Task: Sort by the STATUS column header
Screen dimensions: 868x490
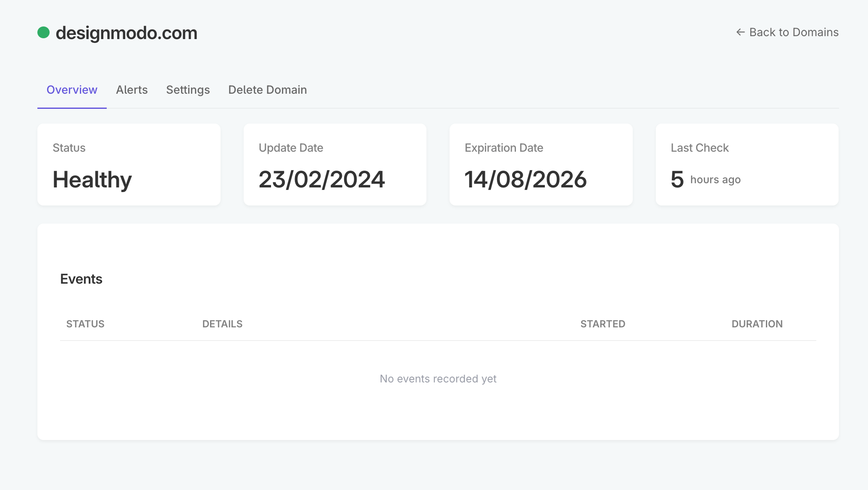Action: [x=85, y=324]
